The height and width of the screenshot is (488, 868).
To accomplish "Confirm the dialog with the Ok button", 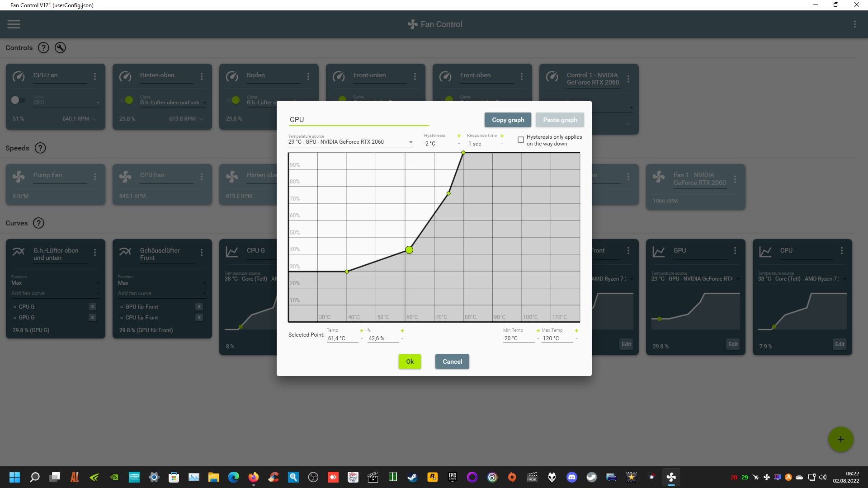I will pyautogui.click(x=410, y=362).
